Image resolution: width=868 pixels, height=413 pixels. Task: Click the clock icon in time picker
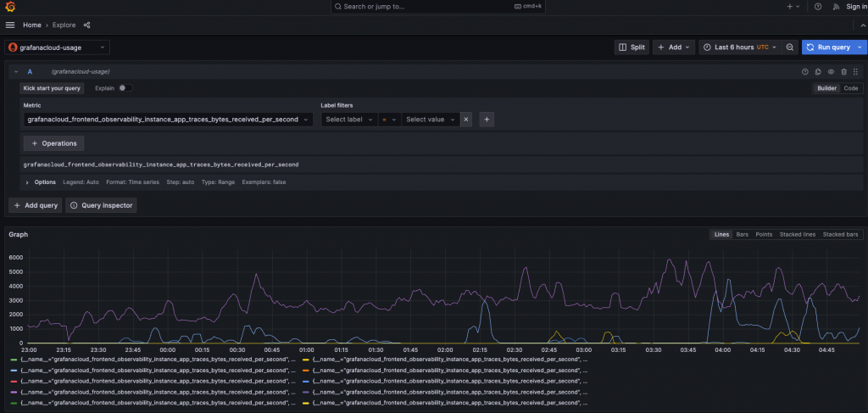click(707, 47)
